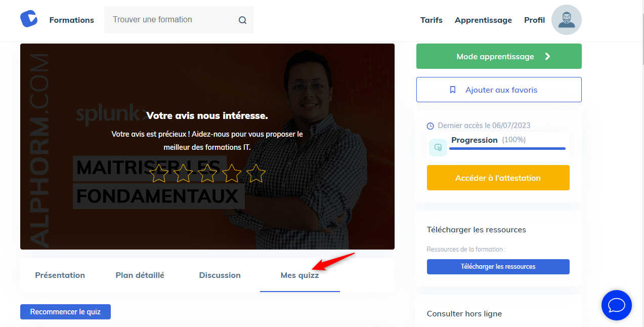Click the chevron arrow on Mode apprentissage

coord(547,56)
